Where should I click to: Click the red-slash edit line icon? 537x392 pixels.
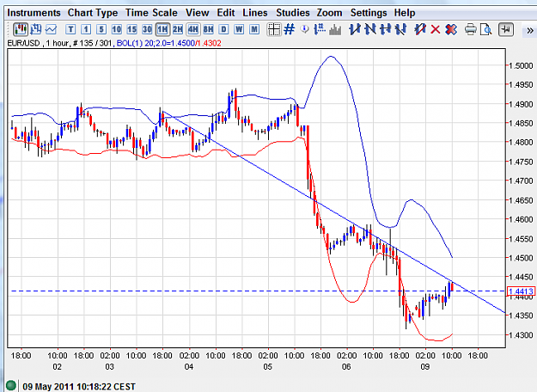(420, 29)
